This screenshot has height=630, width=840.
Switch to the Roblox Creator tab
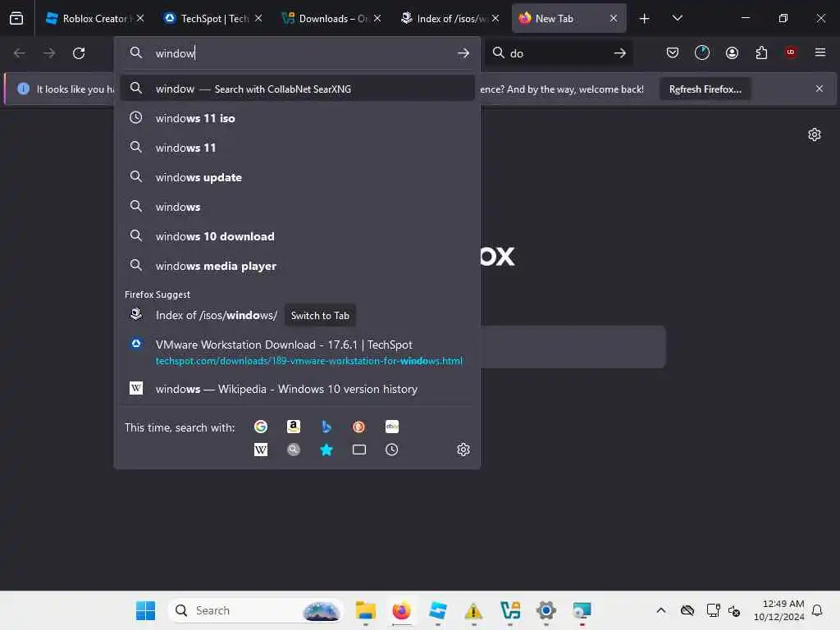(94, 18)
